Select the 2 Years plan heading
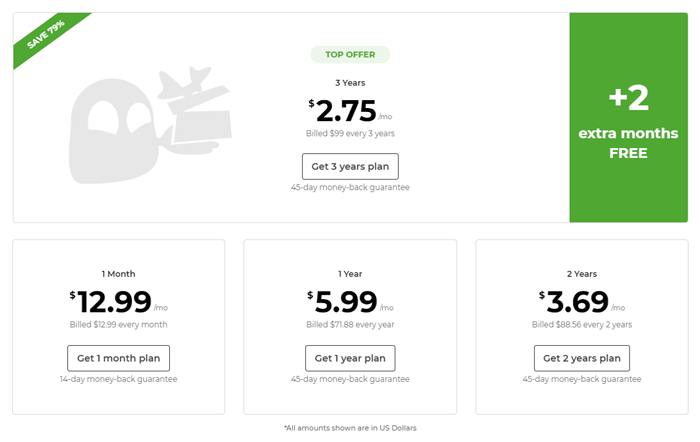 (x=582, y=274)
